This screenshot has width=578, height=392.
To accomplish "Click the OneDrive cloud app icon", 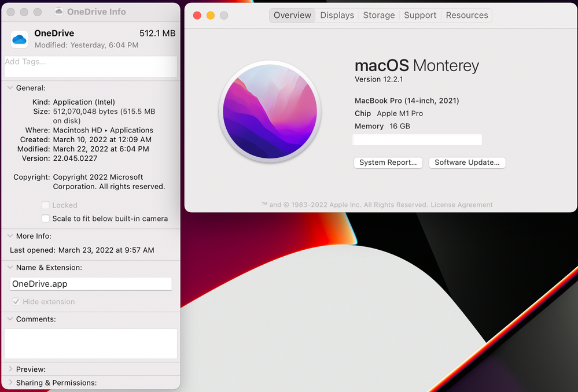I will [20, 39].
